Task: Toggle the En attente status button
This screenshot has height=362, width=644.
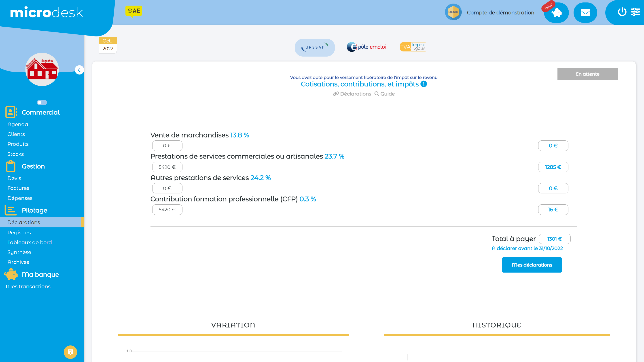Action: click(587, 74)
